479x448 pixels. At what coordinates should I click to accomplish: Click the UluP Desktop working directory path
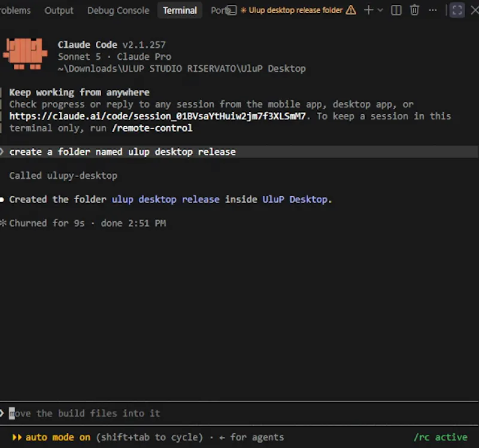coord(182,69)
